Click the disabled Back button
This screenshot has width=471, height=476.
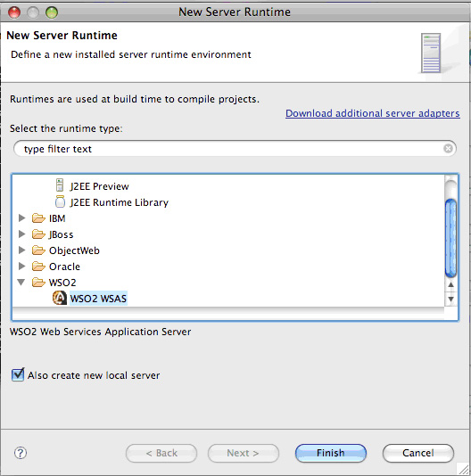click(161, 453)
